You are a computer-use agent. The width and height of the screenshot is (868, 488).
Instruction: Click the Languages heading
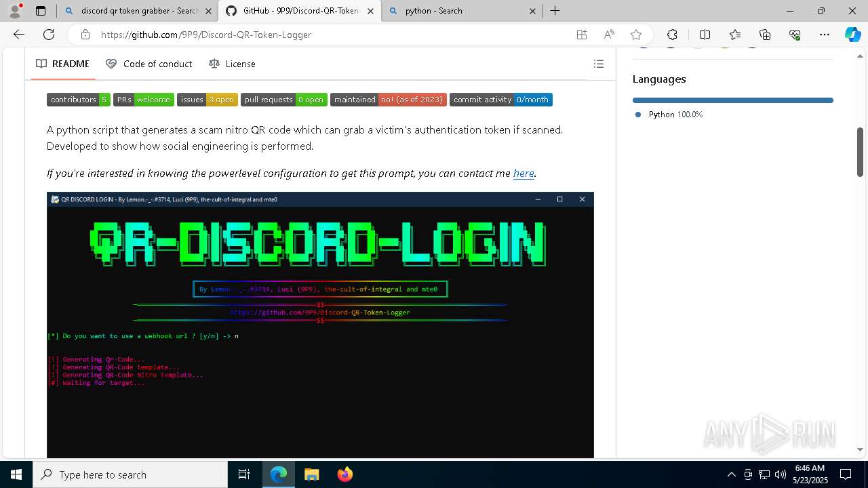pyautogui.click(x=659, y=79)
